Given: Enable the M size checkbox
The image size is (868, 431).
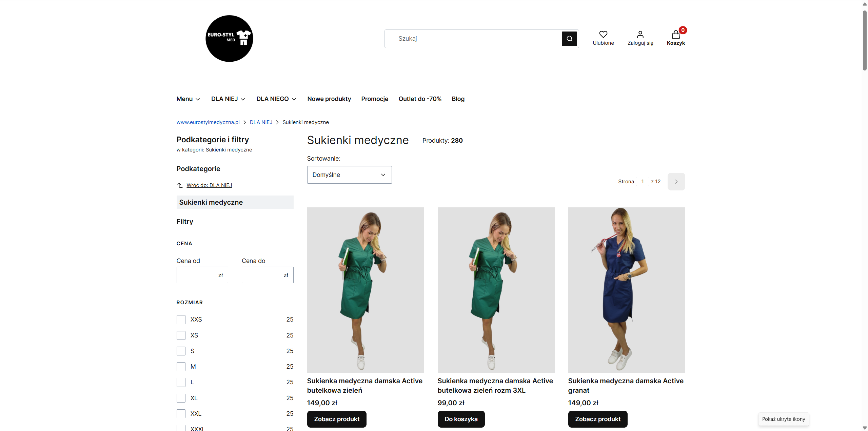Looking at the screenshot, I should pos(181,366).
